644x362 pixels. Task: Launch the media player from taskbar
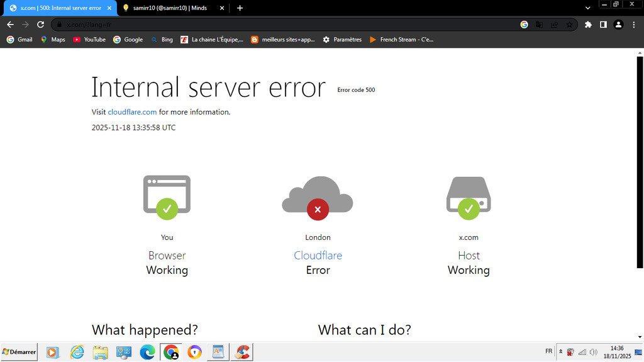53,352
